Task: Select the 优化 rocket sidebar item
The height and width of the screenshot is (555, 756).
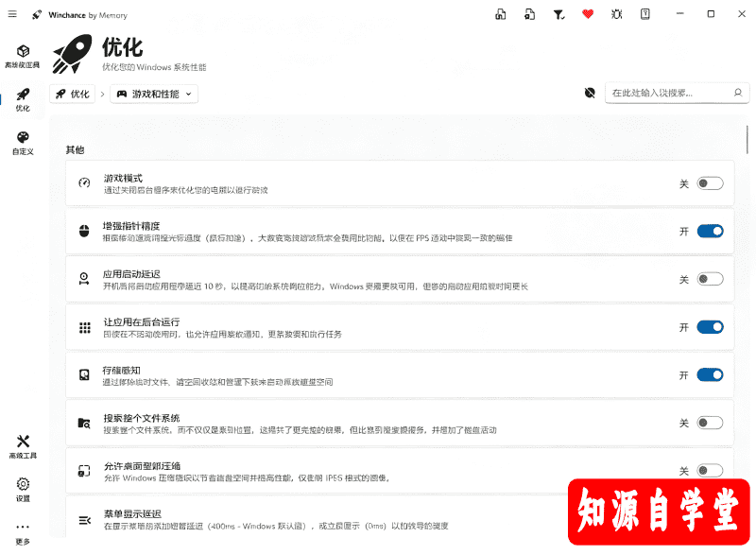Action: [23, 99]
